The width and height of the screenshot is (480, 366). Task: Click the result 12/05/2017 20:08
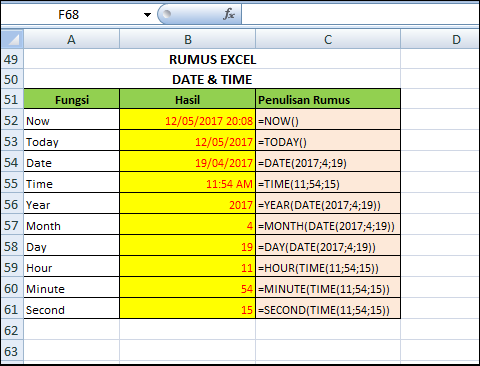coord(188,120)
